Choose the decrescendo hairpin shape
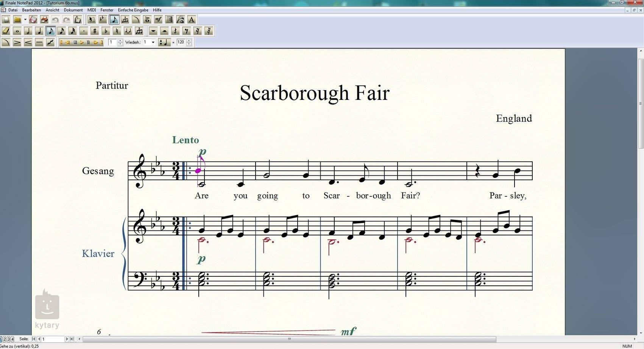The width and height of the screenshot is (644, 349). [17, 42]
